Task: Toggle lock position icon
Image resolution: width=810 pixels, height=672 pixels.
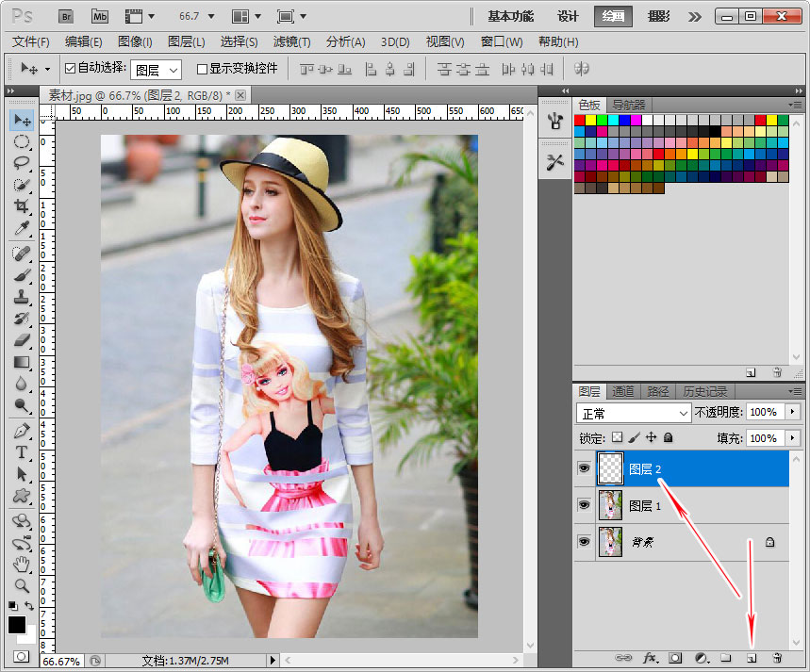Action: [x=652, y=437]
